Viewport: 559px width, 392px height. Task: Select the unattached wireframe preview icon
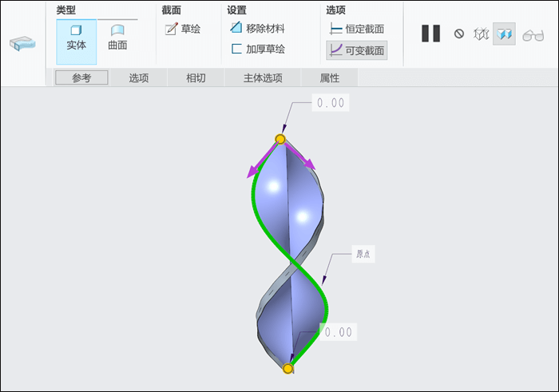[x=481, y=34]
